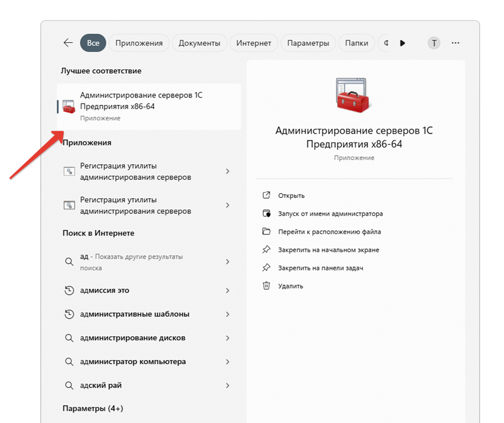
Task: Switch to the 'Приложения' filter tab
Action: click(x=139, y=43)
